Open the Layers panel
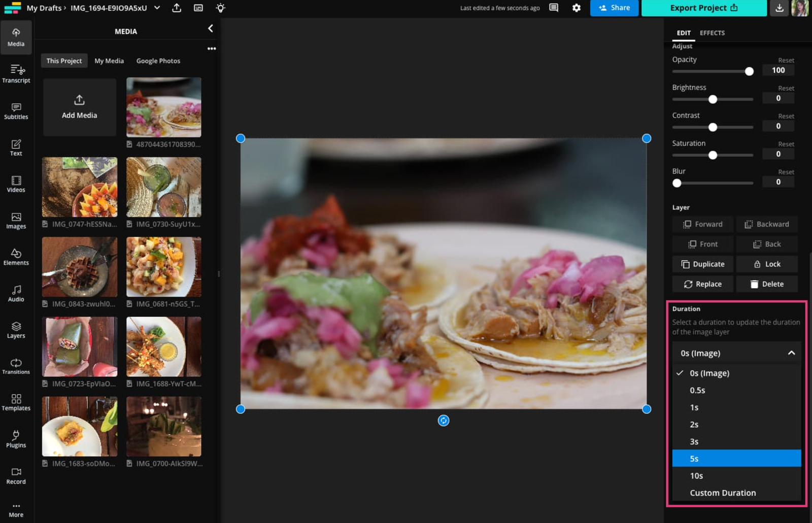 pyautogui.click(x=16, y=330)
